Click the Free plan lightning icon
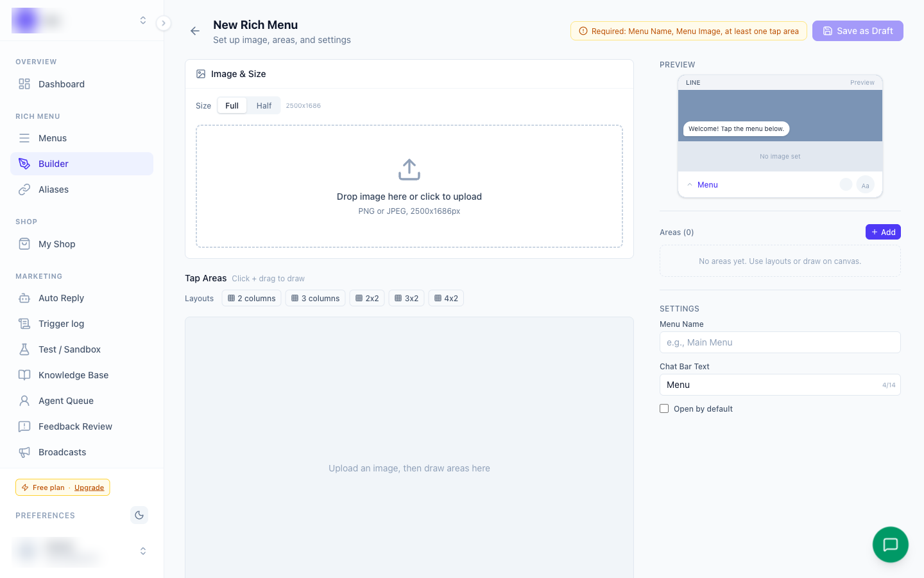The width and height of the screenshot is (924, 578). click(25, 487)
